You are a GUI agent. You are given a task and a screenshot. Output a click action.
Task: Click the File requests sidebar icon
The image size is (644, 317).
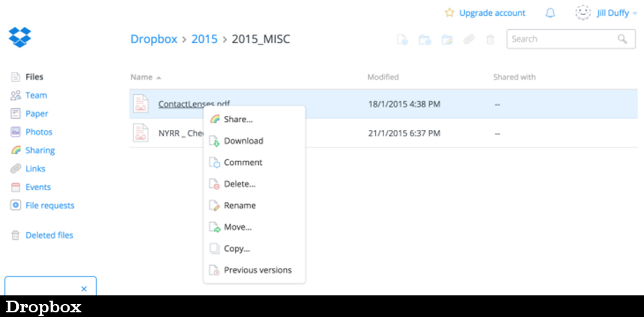tap(16, 205)
